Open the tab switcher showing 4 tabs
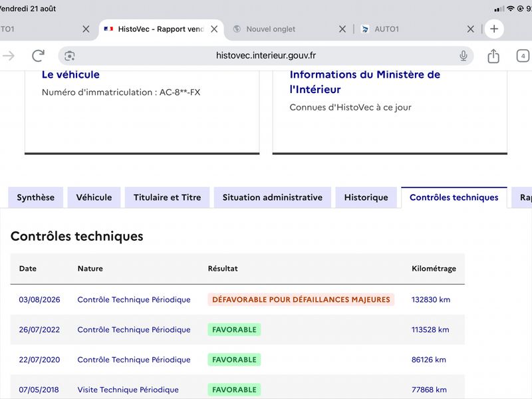 523,56
